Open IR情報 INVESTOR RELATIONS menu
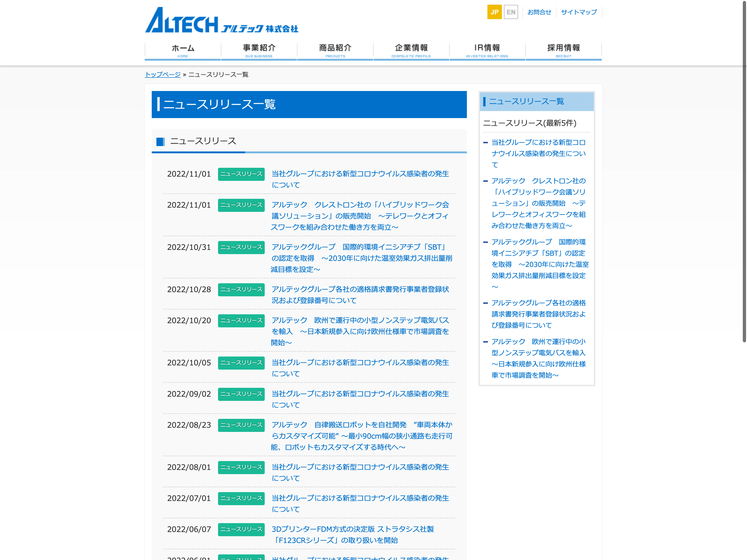 tap(487, 51)
